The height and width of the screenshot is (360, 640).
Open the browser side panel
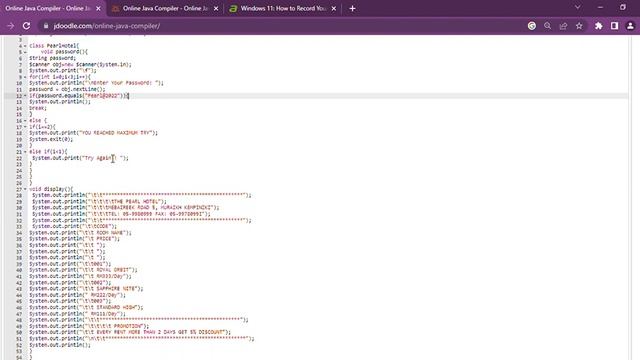click(614, 26)
